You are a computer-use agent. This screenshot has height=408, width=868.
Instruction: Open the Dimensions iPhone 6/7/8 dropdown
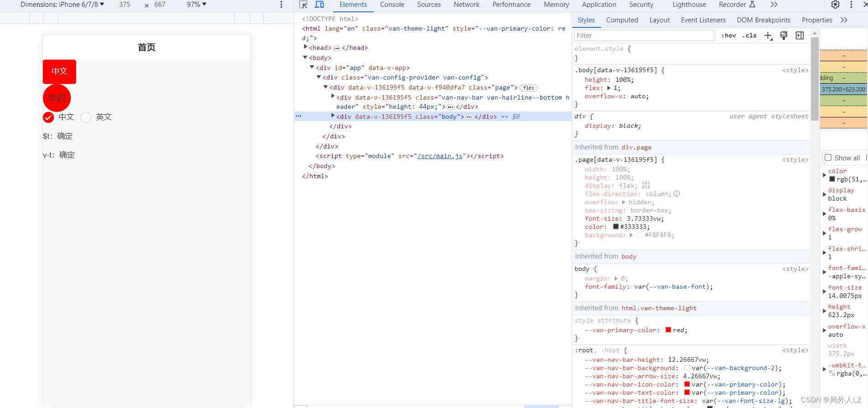(x=63, y=5)
